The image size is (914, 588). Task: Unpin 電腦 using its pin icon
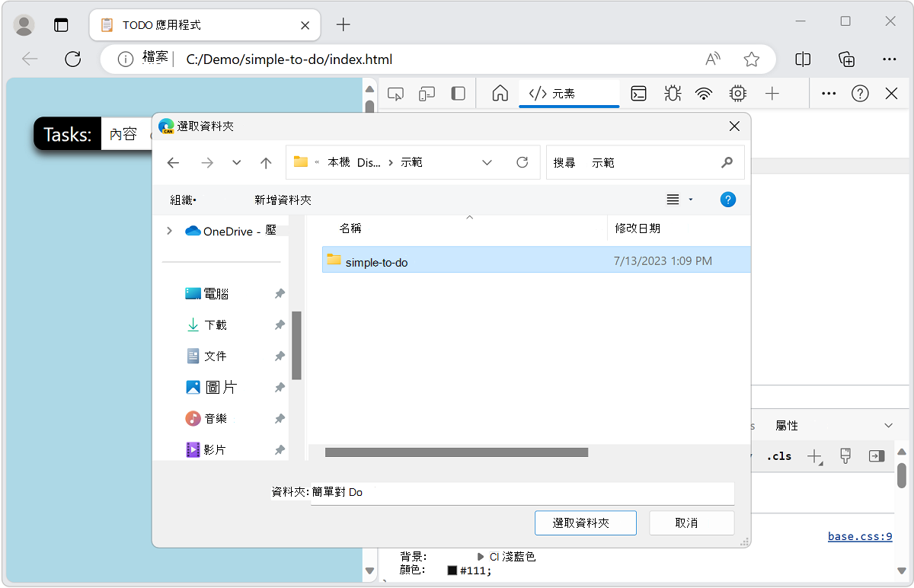280,294
